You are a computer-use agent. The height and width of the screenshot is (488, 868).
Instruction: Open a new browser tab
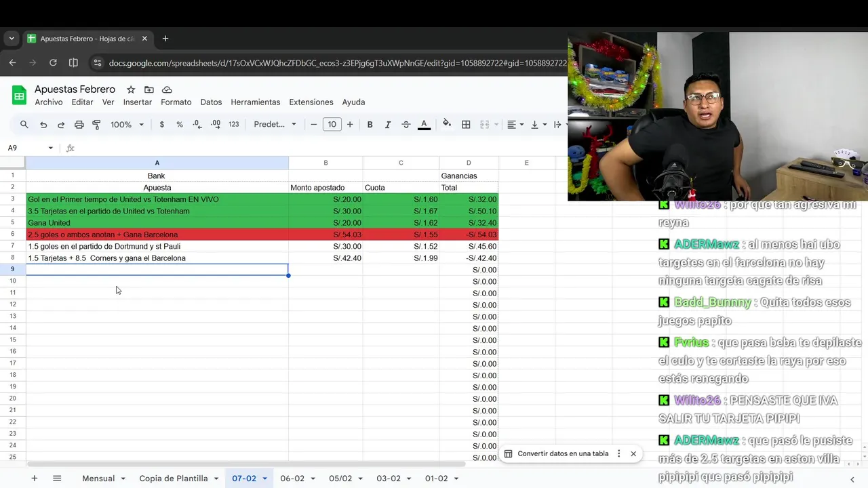point(165,39)
